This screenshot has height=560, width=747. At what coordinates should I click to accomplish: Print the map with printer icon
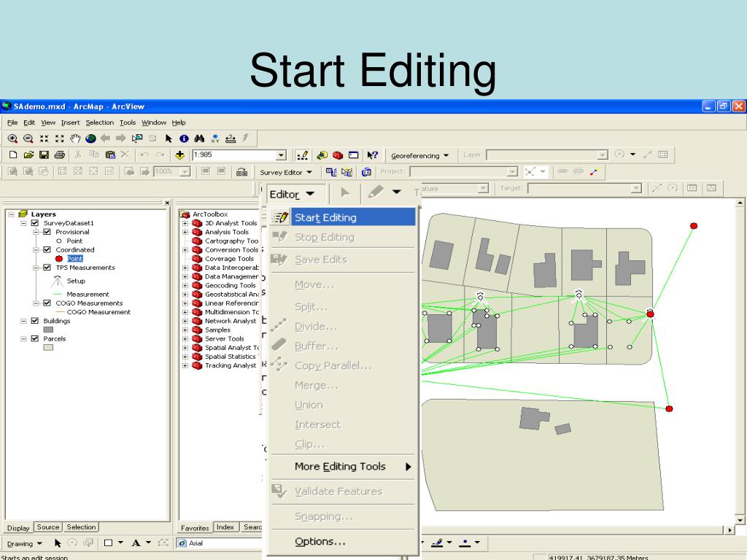(x=60, y=155)
